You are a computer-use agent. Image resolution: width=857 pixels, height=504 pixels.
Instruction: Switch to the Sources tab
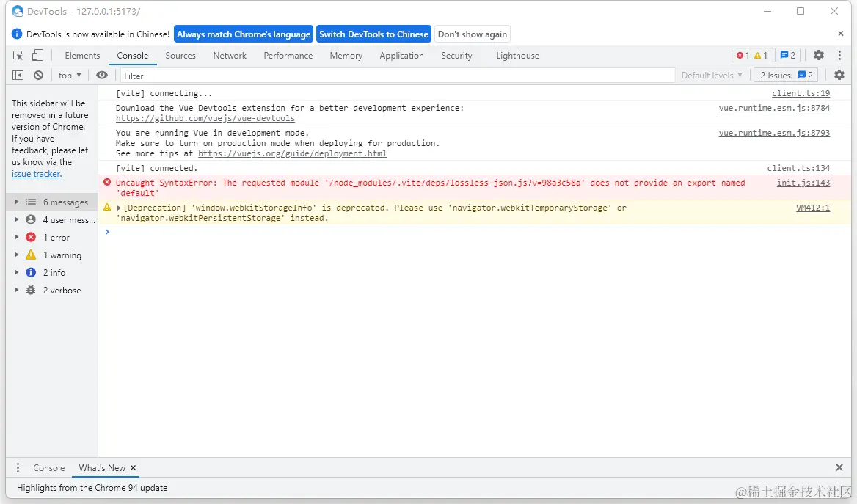[180, 55]
